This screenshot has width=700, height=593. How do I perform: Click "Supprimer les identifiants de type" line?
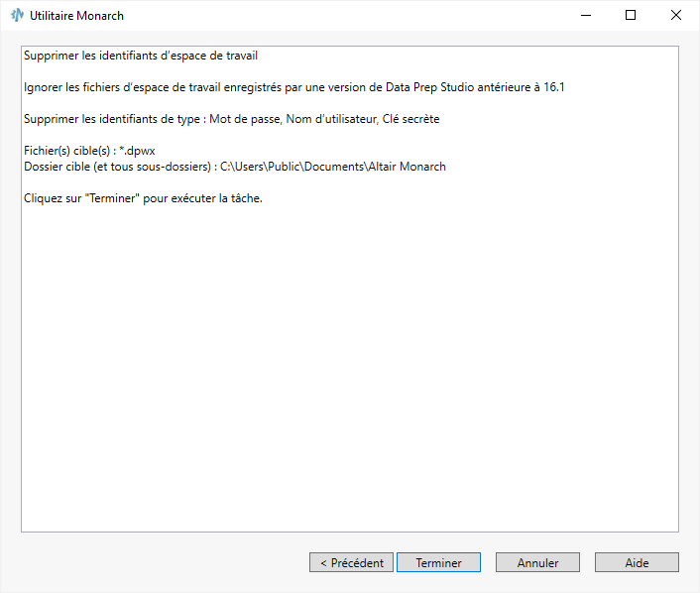(x=232, y=119)
